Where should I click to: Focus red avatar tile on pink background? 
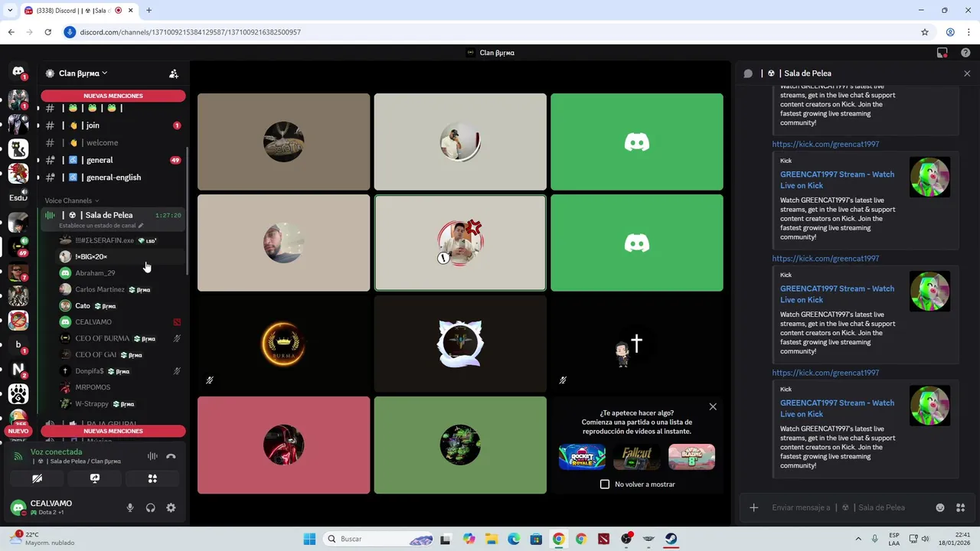[283, 445]
